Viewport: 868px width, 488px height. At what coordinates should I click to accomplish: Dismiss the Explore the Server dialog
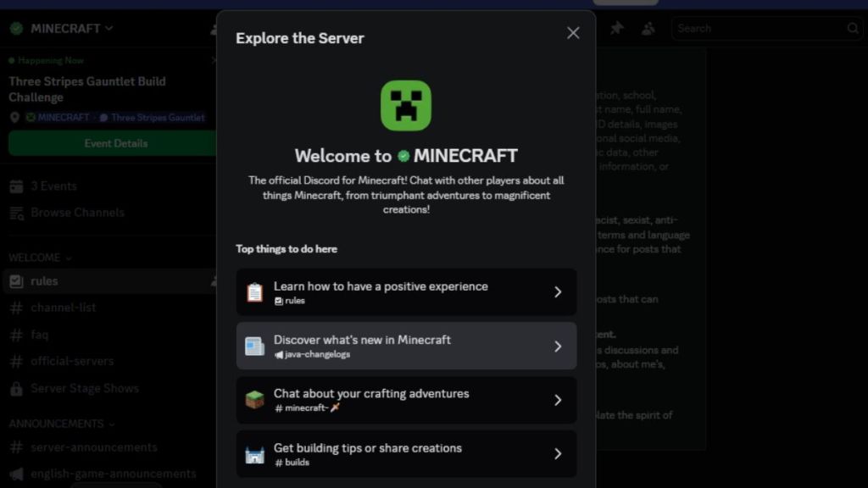[x=573, y=32]
